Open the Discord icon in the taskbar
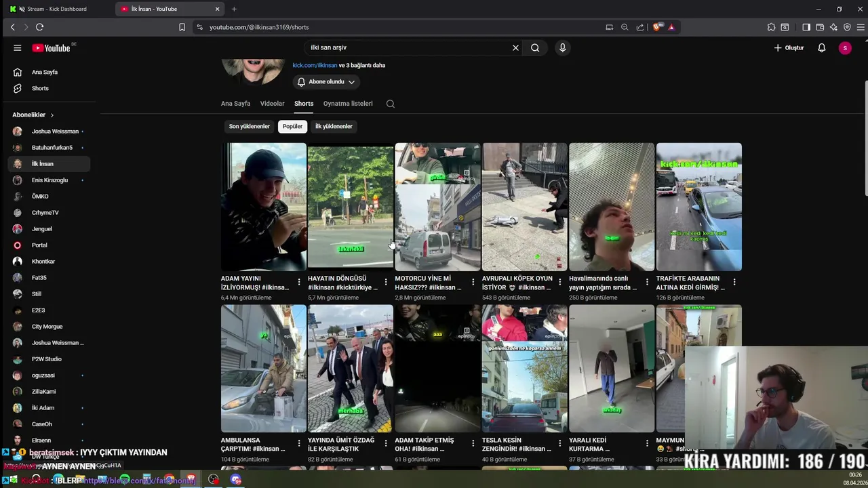868x488 pixels. coord(235,480)
